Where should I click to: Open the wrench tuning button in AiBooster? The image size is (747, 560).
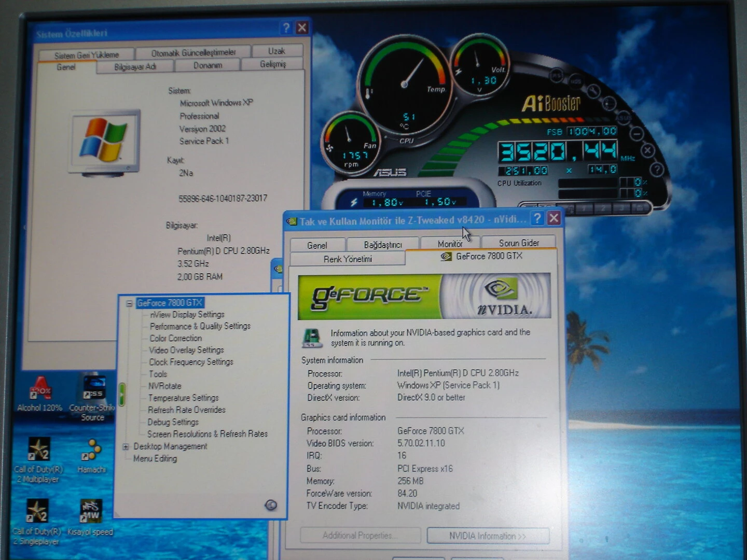click(x=593, y=91)
